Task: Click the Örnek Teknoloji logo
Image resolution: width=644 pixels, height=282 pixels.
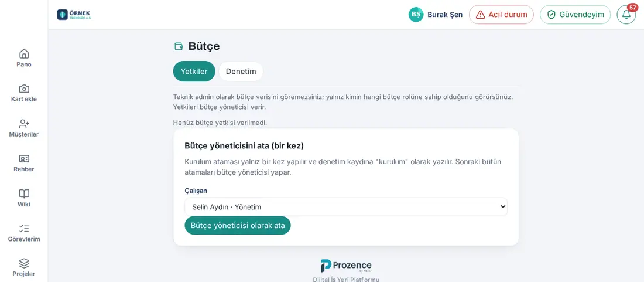Action: (x=74, y=15)
